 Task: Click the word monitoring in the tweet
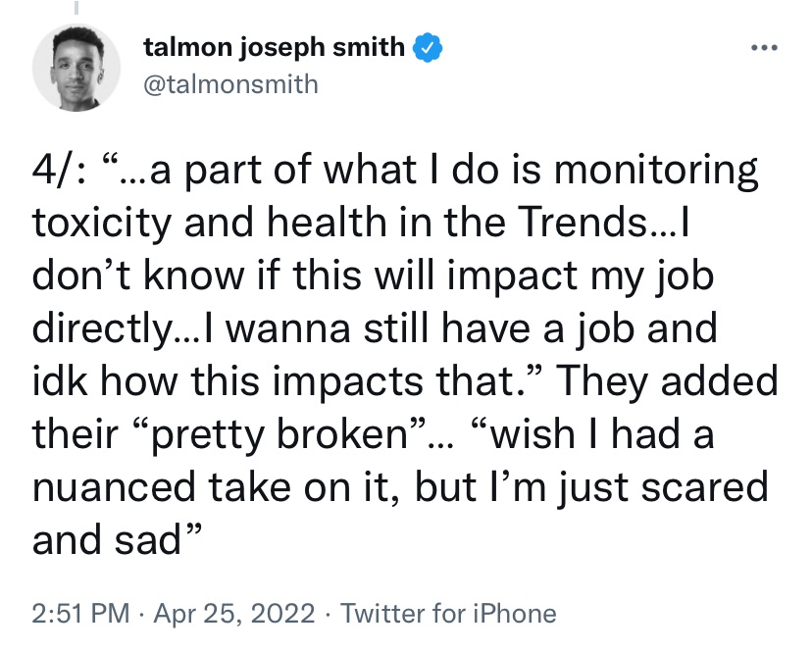[656, 171]
